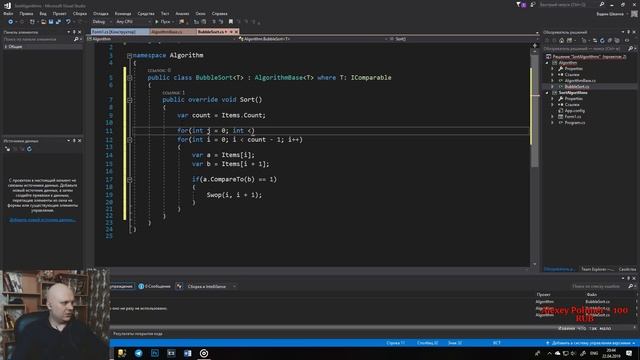Open the Сборка и IntelliSense dropdown
This screenshot has width=640, height=360.
tap(211, 287)
